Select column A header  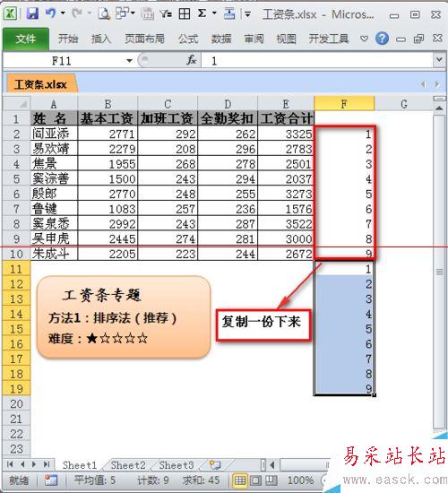54,103
